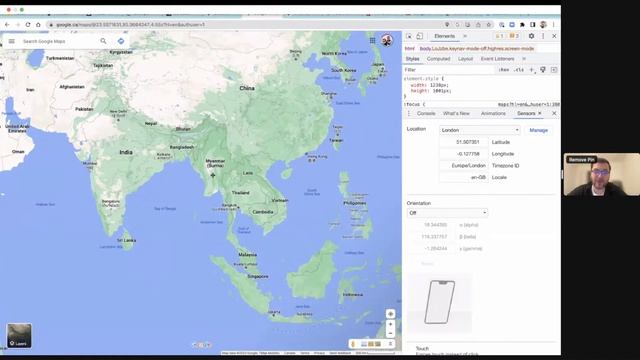Click the speaker webcam thumbnail
Image resolution: width=640 pixels, height=360 pixels.
[x=602, y=175]
